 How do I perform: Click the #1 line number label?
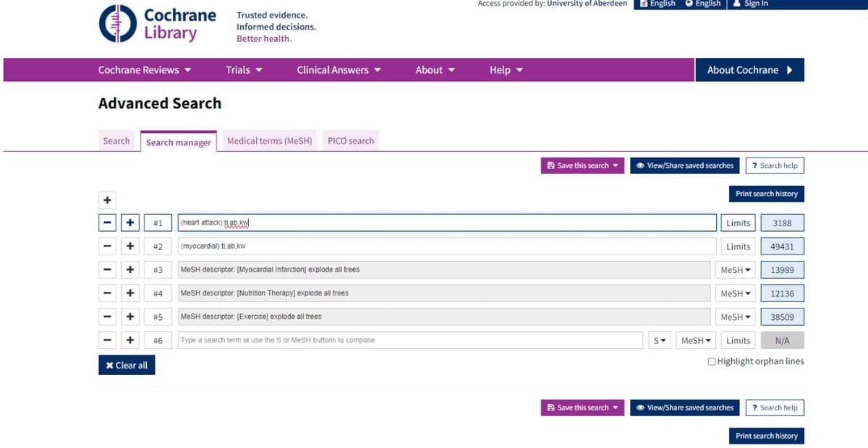click(158, 223)
